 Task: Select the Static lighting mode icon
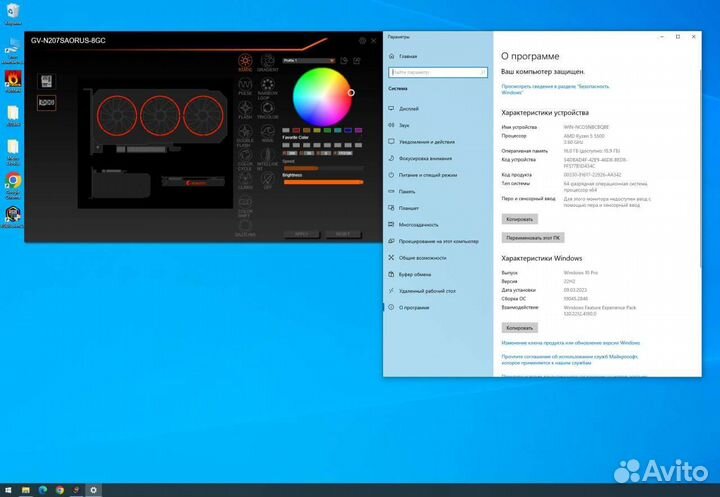245,61
